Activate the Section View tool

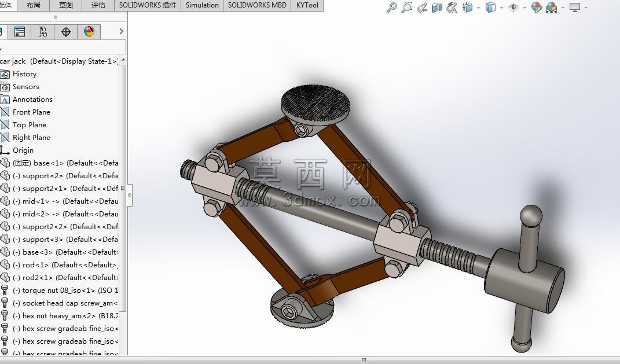point(437,8)
